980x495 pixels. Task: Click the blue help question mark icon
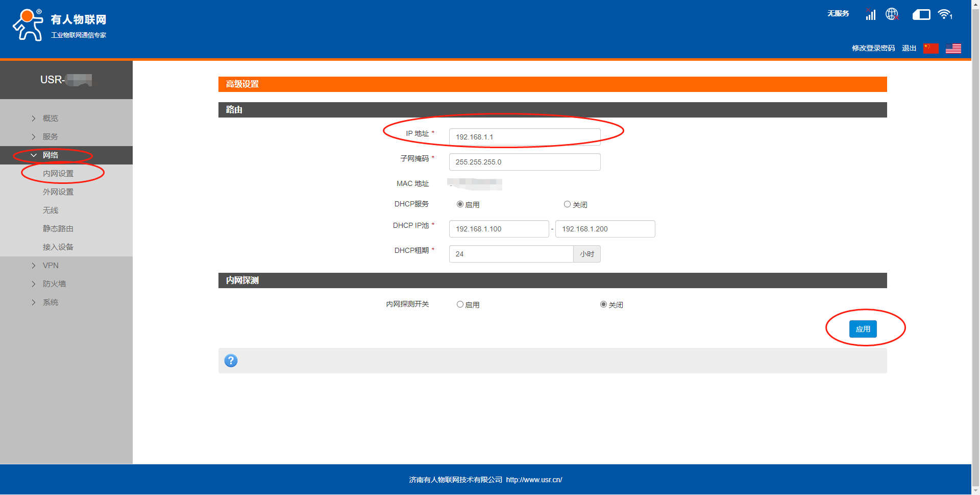pos(231,361)
